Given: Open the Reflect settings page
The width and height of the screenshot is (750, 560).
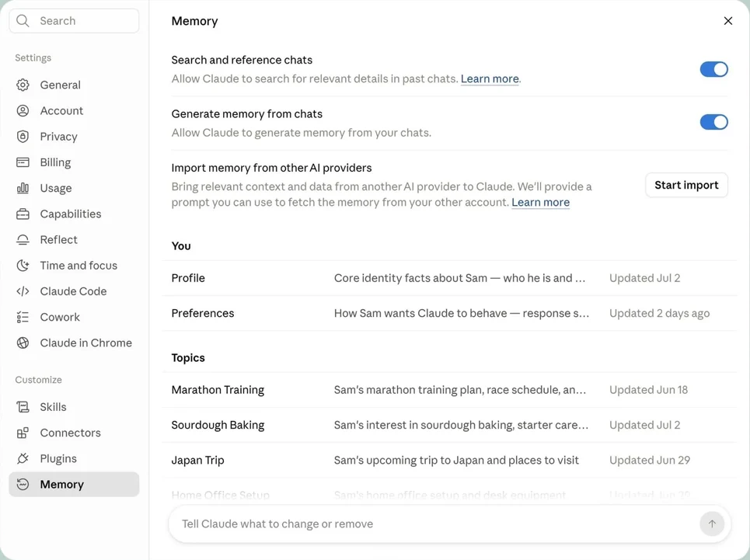Looking at the screenshot, I should [74, 239].
